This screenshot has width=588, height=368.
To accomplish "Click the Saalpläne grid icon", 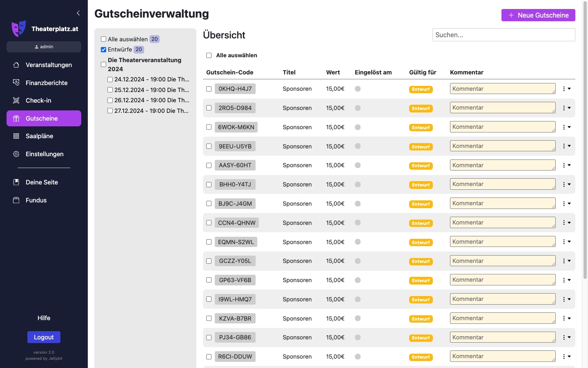I will 16,136.
